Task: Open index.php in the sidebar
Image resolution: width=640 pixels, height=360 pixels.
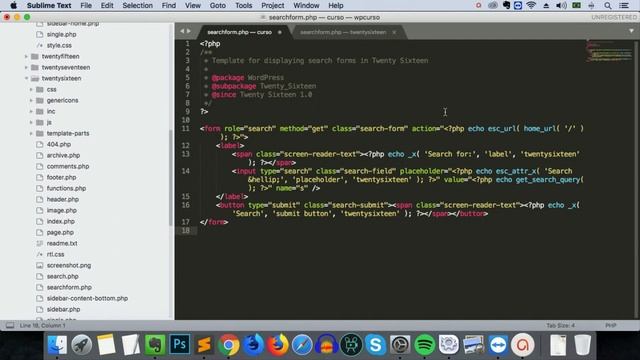Action: click(60, 222)
